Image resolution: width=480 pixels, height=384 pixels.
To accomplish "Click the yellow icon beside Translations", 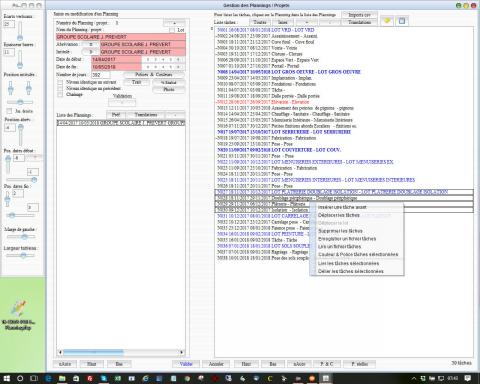I will pos(387,21).
